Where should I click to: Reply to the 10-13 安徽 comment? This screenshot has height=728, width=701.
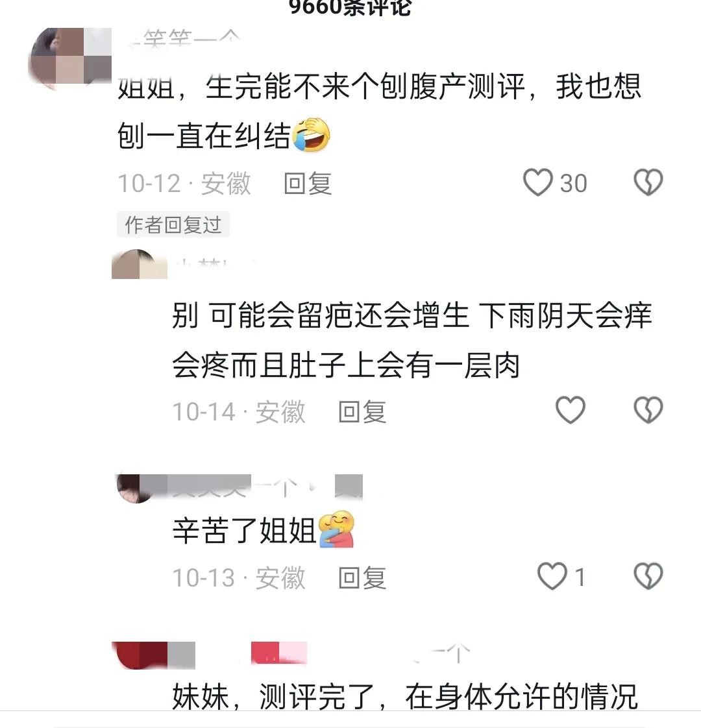tap(362, 577)
